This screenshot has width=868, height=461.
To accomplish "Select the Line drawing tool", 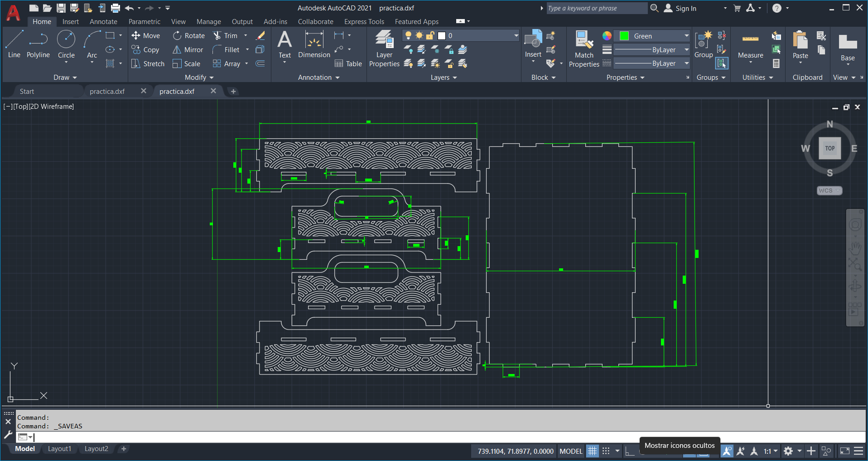I will (14, 44).
